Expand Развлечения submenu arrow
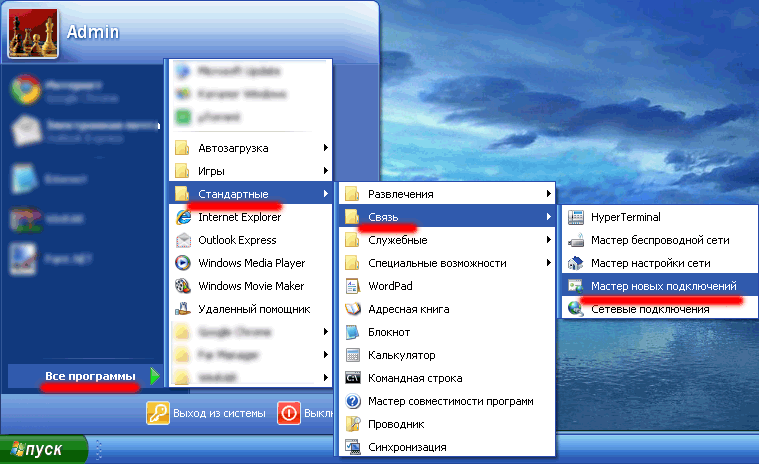Screen dimensions: 759x464 click(x=548, y=194)
